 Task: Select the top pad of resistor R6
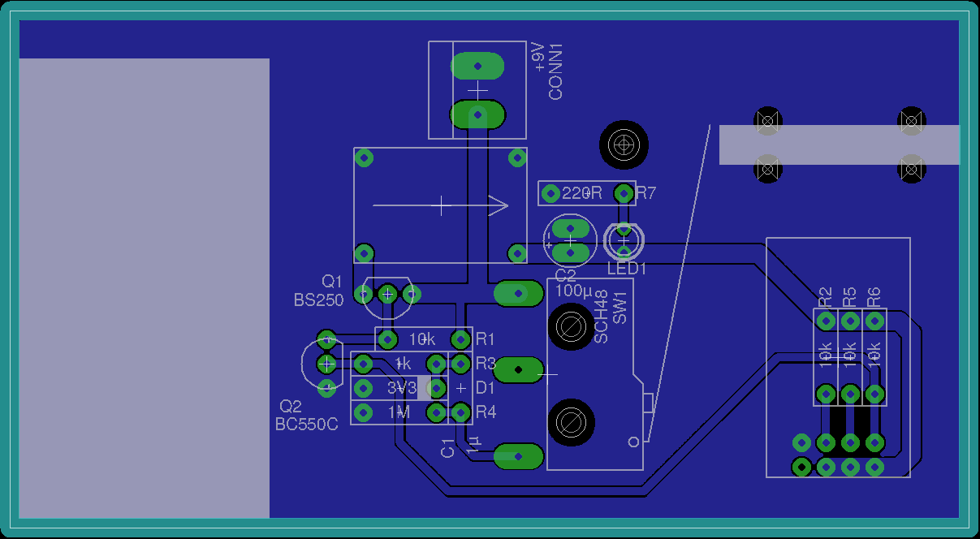pos(874,321)
